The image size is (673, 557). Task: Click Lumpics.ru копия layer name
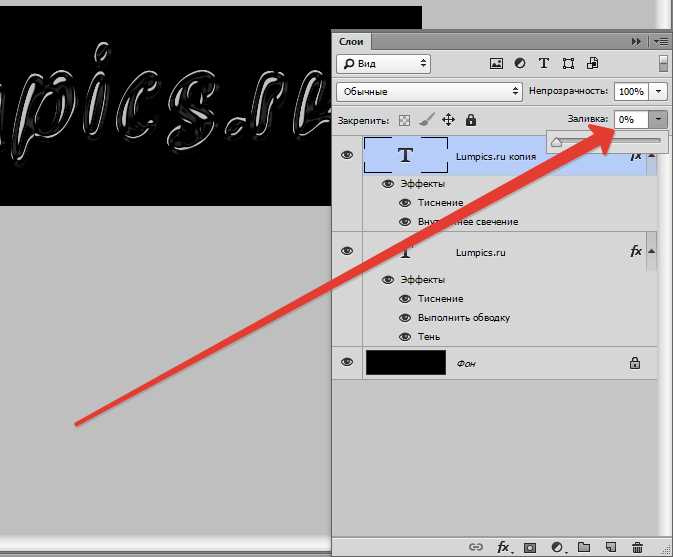click(496, 157)
